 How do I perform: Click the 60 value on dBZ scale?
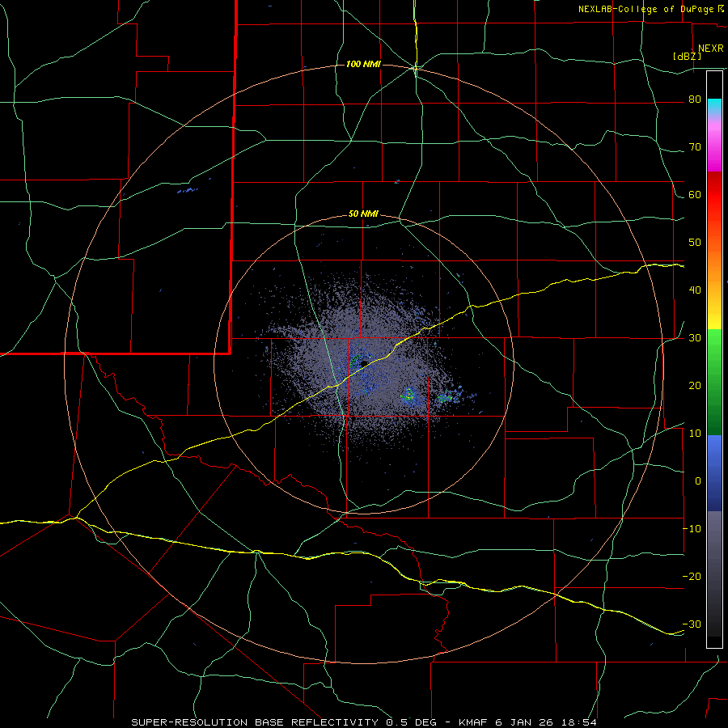[695, 195]
